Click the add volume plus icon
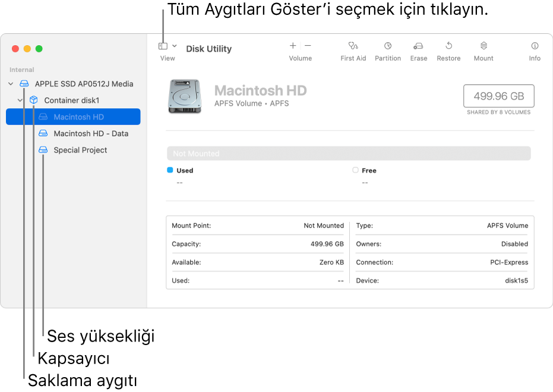The height and width of the screenshot is (392, 553). (293, 46)
